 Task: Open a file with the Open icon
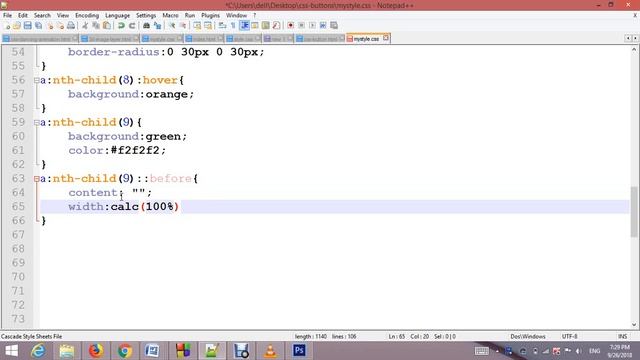(17, 25)
